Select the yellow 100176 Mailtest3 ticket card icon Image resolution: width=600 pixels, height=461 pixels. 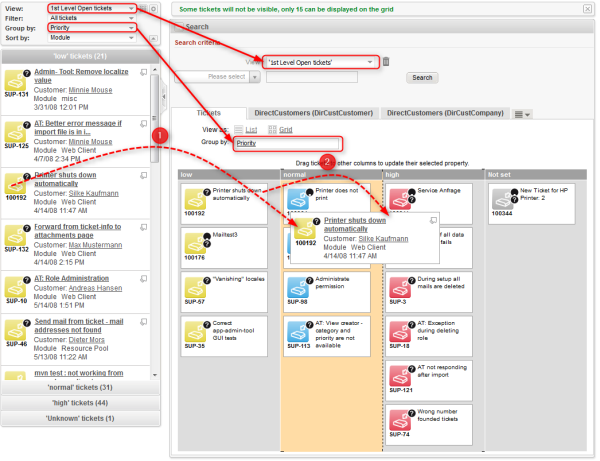[195, 244]
